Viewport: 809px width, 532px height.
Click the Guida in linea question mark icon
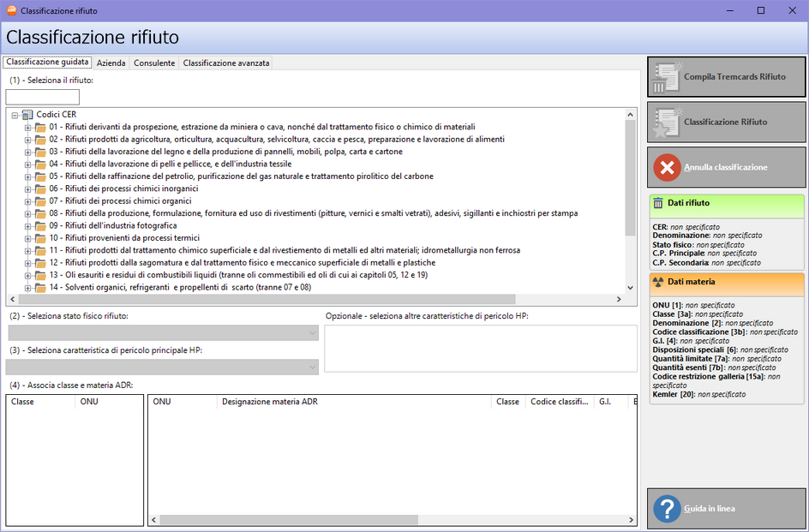pos(667,509)
